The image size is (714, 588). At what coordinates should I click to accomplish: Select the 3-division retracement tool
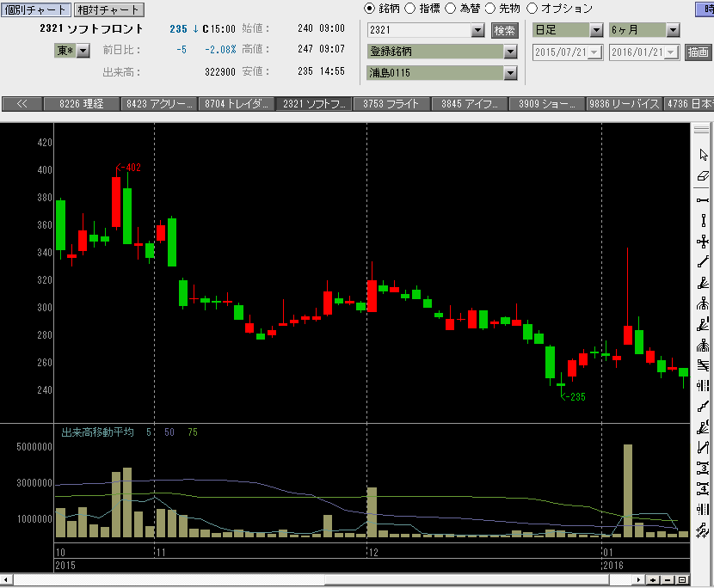click(x=703, y=469)
